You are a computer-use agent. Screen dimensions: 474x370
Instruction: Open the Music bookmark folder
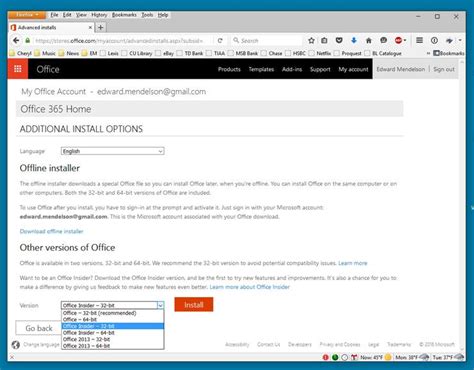[45, 53]
